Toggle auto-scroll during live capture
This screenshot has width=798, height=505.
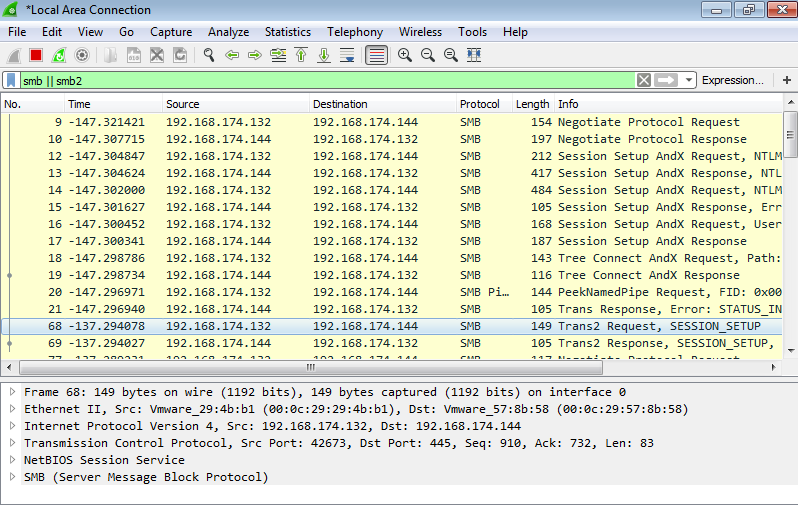347,55
